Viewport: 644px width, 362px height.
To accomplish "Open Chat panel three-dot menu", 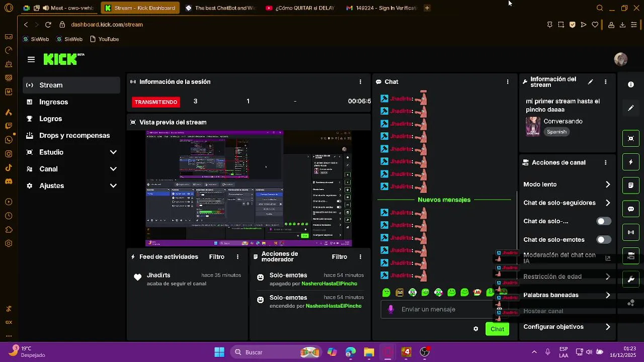I will coord(508,82).
